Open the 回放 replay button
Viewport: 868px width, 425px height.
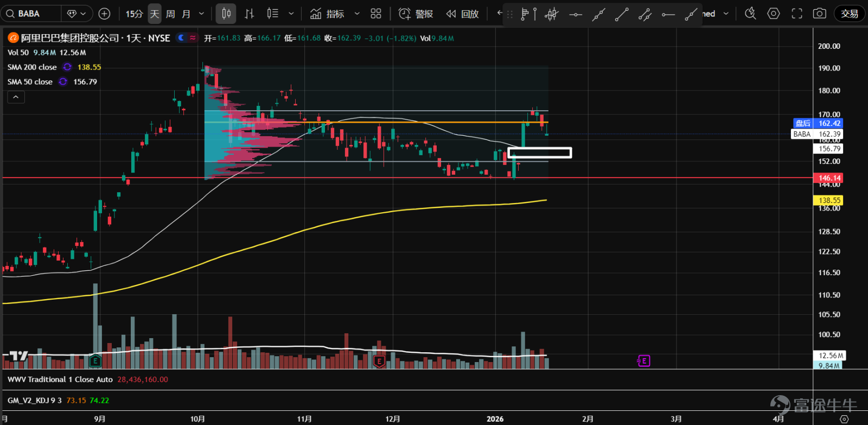(463, 14)
